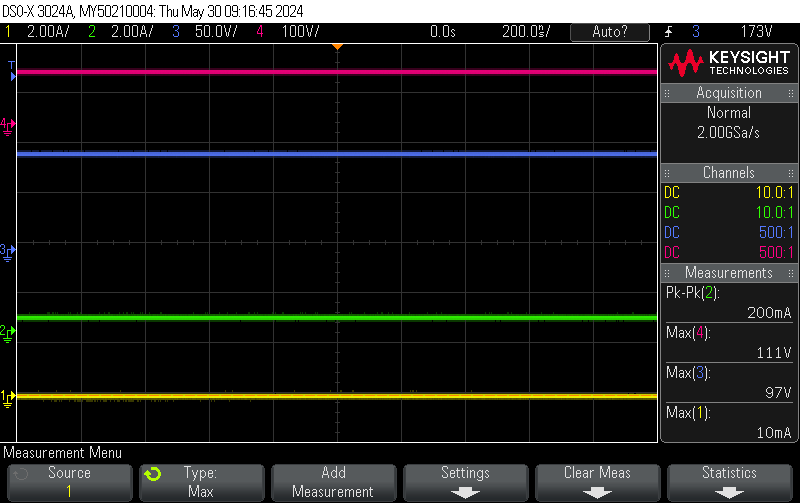Click the Measurement Menu title
The image size is (800, 503).
[63, 452]
